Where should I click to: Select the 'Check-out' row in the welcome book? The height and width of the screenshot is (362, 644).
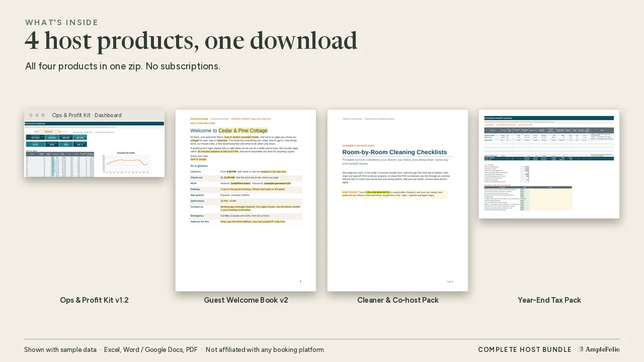pos(246,178)
